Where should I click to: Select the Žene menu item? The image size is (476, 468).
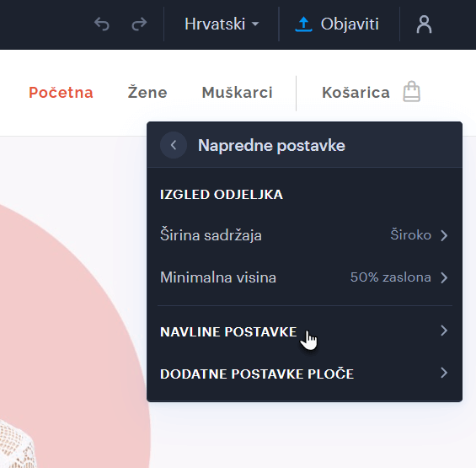pos(147,93)
